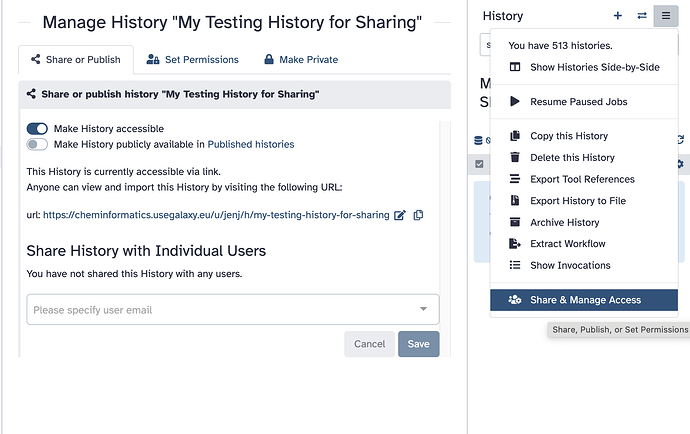Click the share icon beside the panel heading
This screenshot has height=434, width=690.
click(x=31, y=94)
